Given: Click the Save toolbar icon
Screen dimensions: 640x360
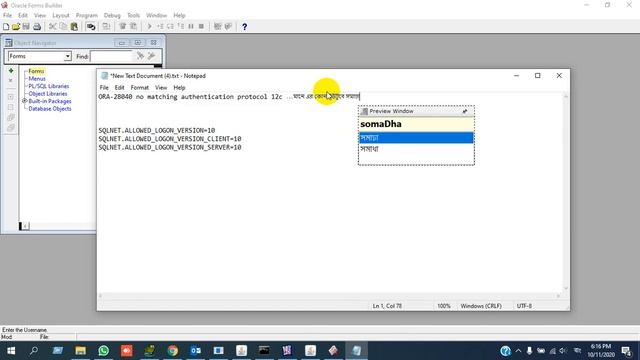Looking at the screenshot, I should tap(26, 27).
